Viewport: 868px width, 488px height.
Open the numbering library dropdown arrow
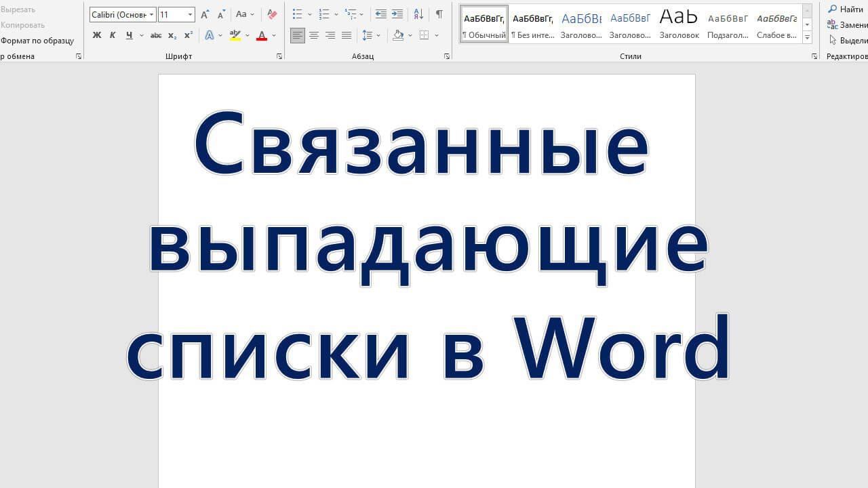(x=336, y=14)
